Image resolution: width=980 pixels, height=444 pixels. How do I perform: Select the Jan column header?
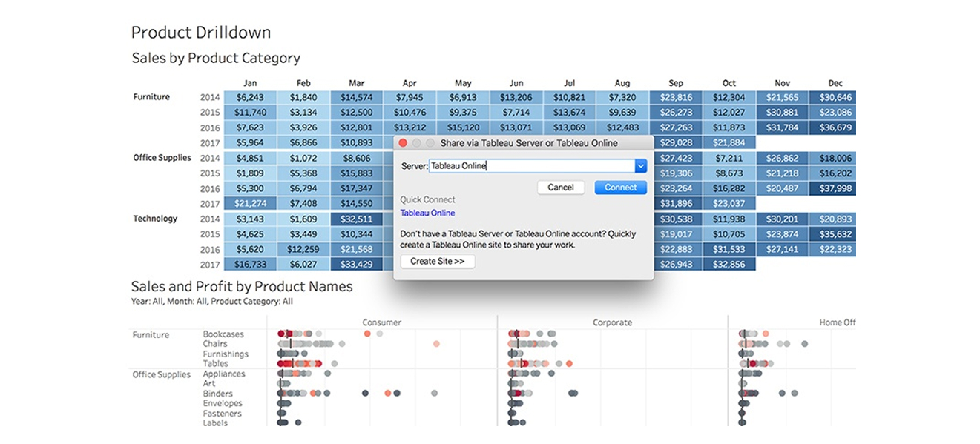pos(250,83)
